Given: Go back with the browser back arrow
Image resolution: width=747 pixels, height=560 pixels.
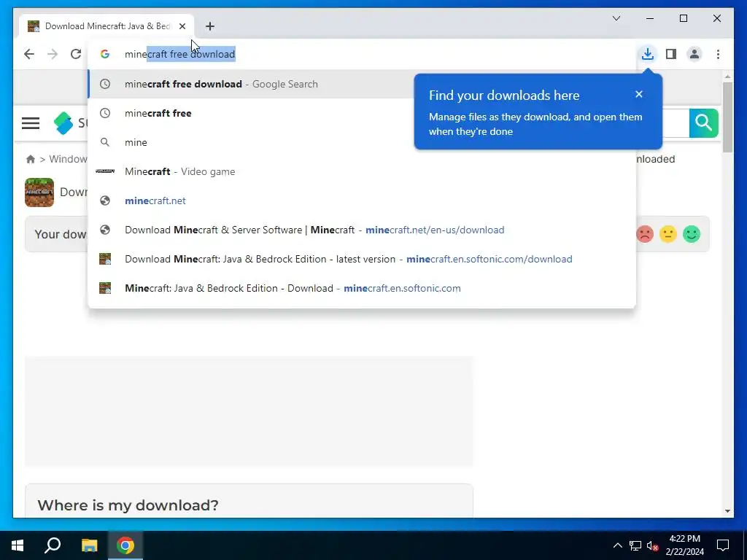Looking at the screenshot, I should tap(29, 54).
